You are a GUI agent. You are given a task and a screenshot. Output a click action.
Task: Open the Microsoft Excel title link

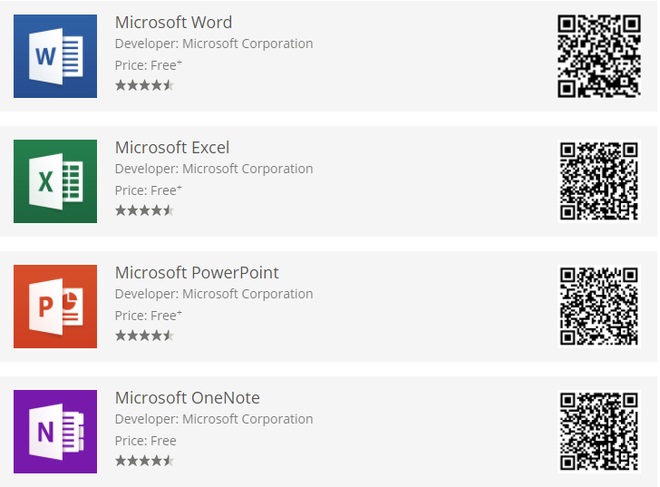click(x=172, y=147)
